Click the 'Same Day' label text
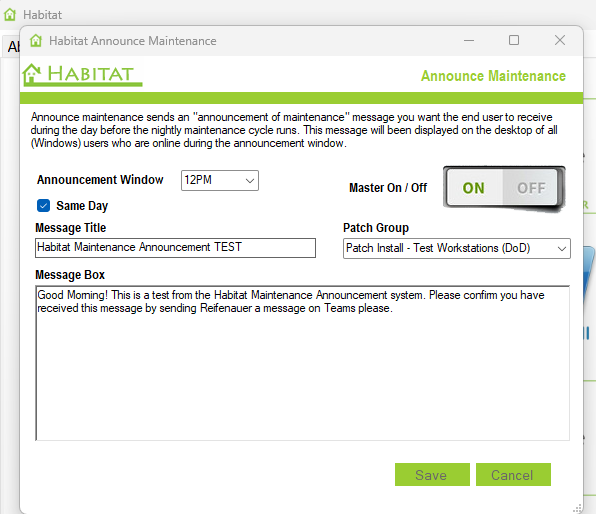 click(82, 206)
